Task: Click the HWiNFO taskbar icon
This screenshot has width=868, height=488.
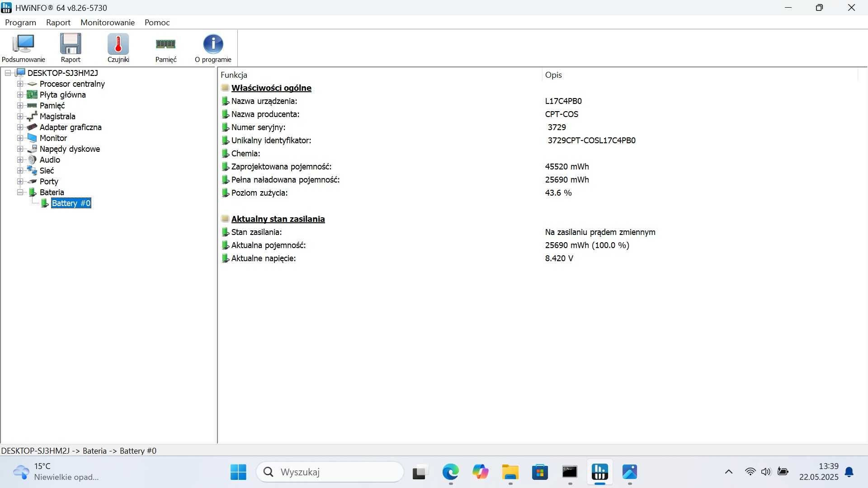Action: click(600, 472)
